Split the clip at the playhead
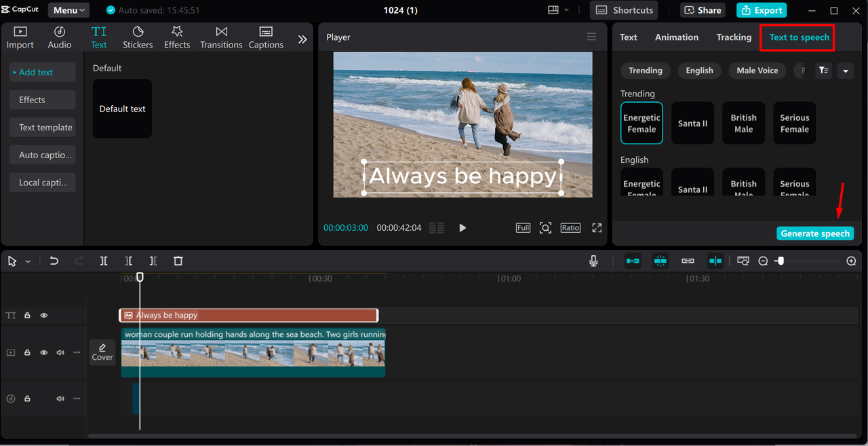Screen dimensions: 868x446 (104, 261)
